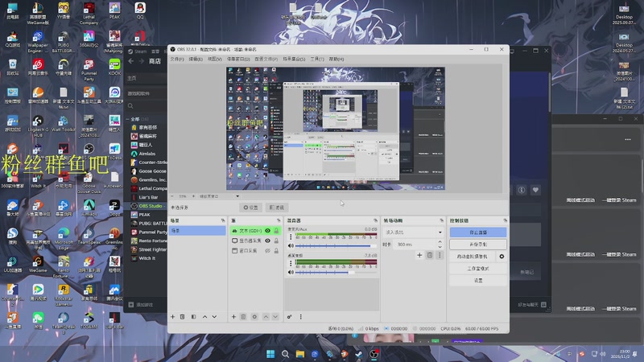Click the blue stop streaming button
This screenshot has height=362, width=644.
coord(478,232)
